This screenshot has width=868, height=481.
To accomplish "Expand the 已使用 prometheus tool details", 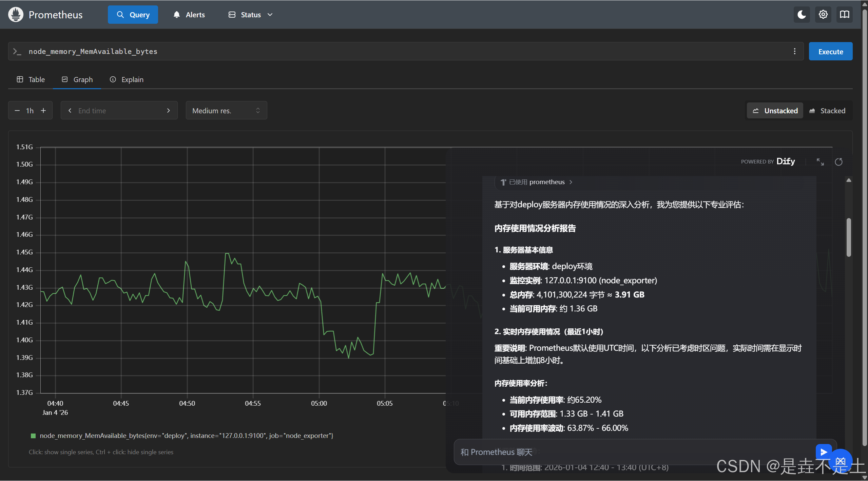I will click(x=536, y=182).
